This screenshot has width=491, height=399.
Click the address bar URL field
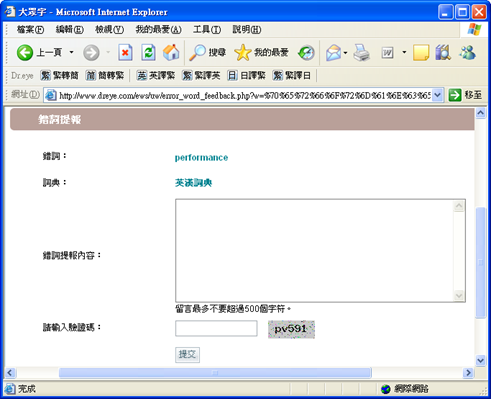[245, 95]
